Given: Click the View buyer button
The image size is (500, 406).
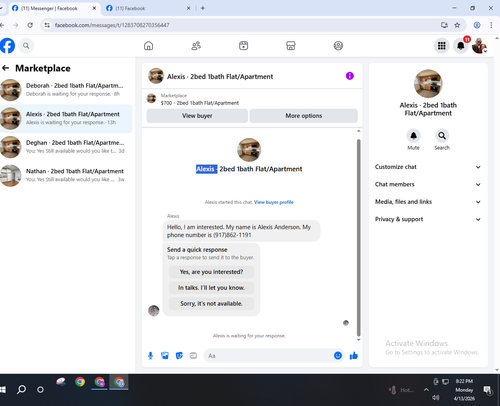Looking at the screenshot, I should [197, 116].
